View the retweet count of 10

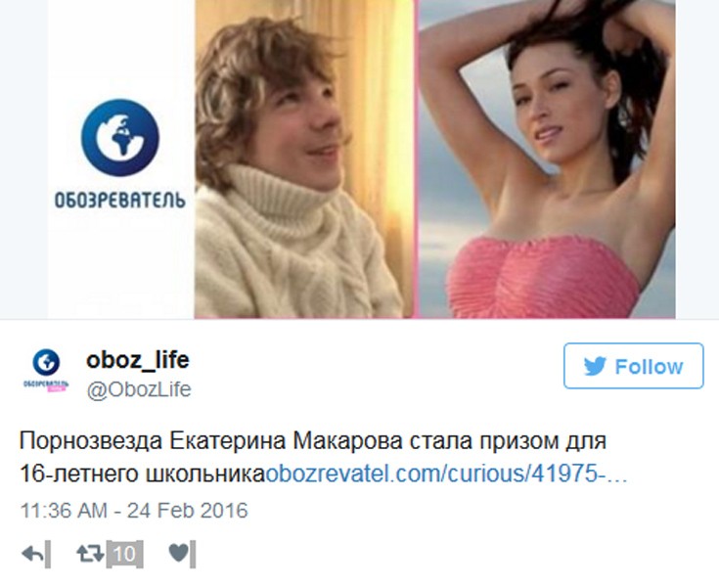[124, 554]
